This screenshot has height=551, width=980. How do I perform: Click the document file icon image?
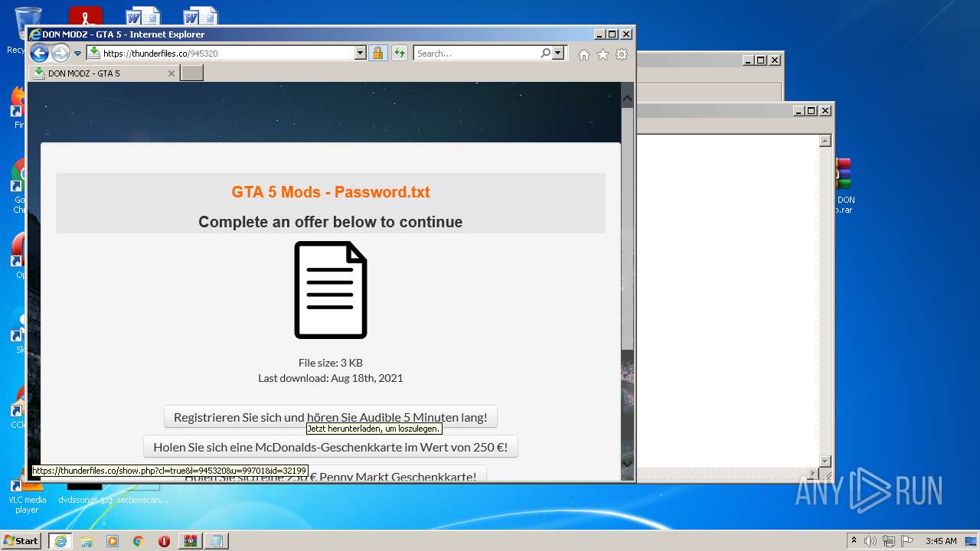click(331, 290)
